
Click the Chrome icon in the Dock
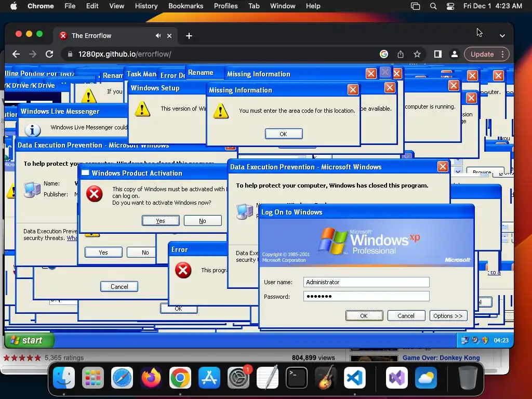tap(180, 378)
